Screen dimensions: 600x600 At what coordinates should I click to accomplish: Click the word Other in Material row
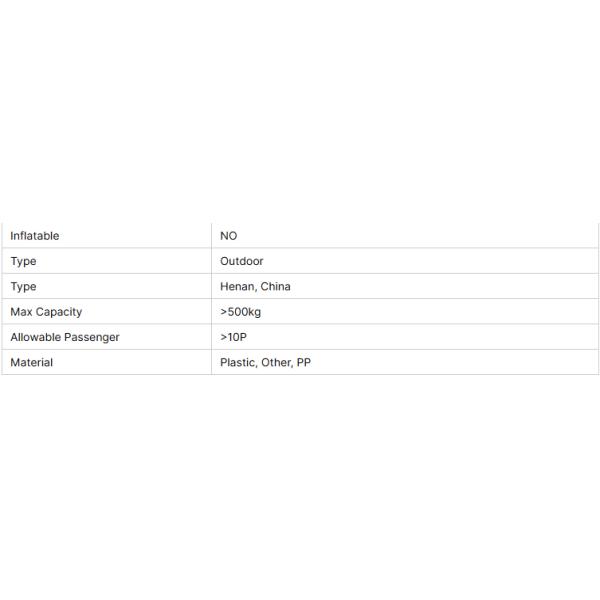275,362
